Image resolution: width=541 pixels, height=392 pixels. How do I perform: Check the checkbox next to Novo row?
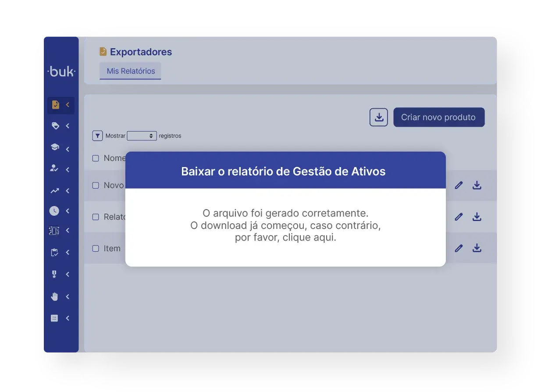pos(95,185)
